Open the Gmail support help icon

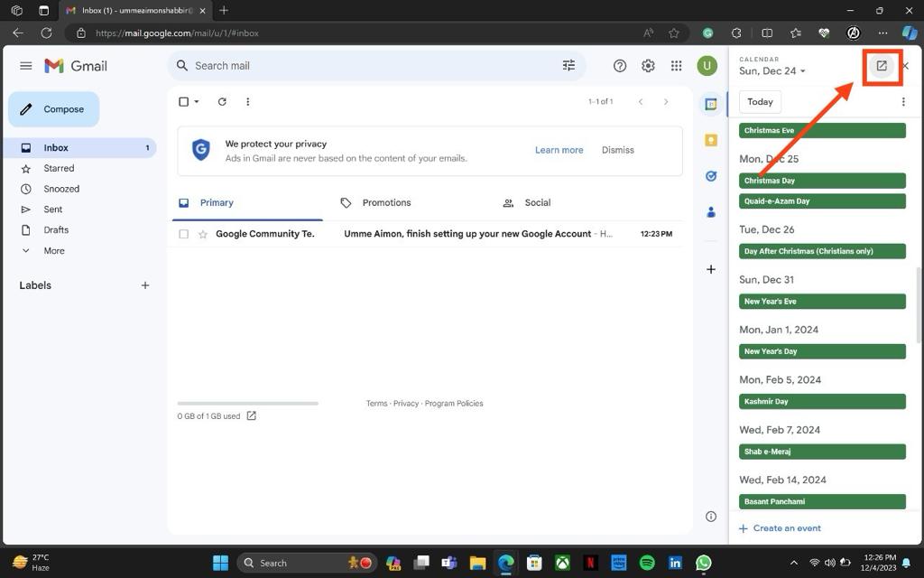pyautogui.click(x=620, y=66)
